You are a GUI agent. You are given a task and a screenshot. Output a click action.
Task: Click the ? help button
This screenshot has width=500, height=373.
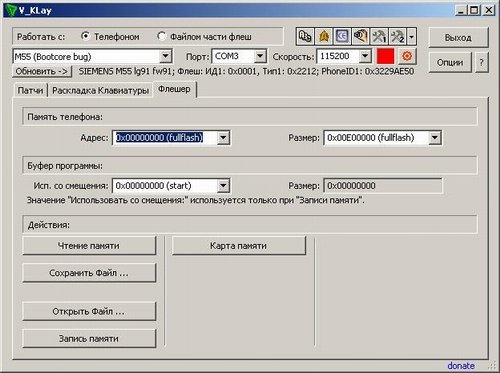(481, 62)
